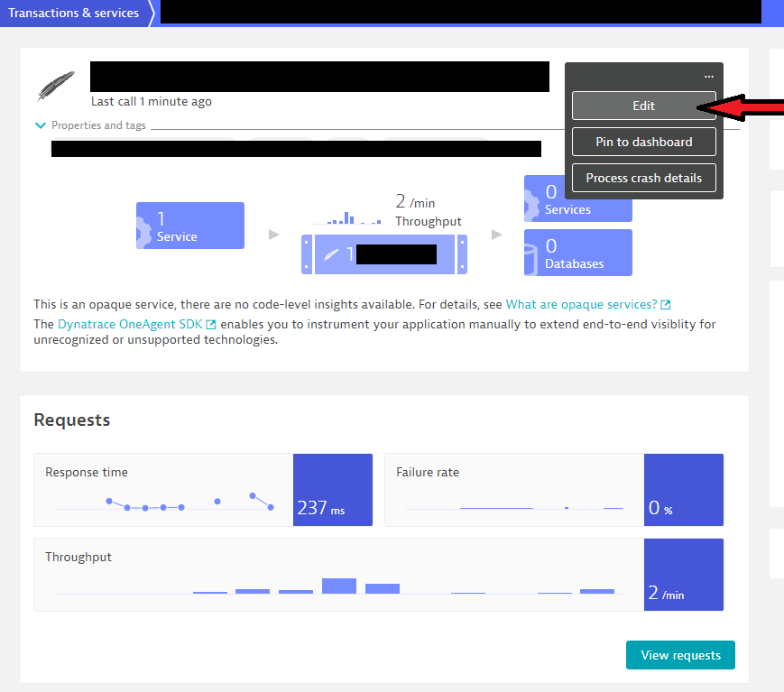Click the right arrow between service node and Services
784x692 pixels.
[x=496, y=235]
